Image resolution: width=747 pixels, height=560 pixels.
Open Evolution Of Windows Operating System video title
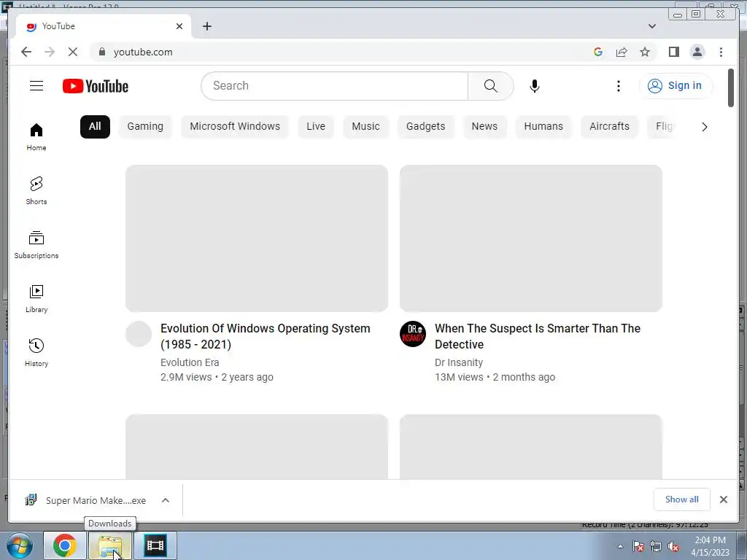[266, 336]
